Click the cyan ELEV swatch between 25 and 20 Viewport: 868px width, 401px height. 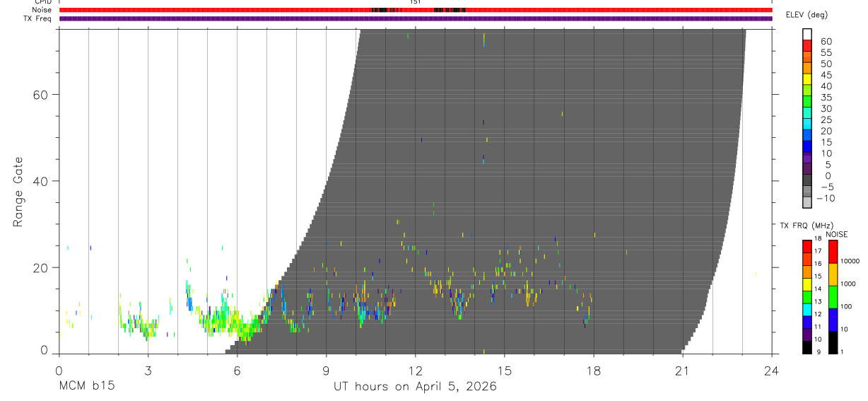(x=807, y=125)
